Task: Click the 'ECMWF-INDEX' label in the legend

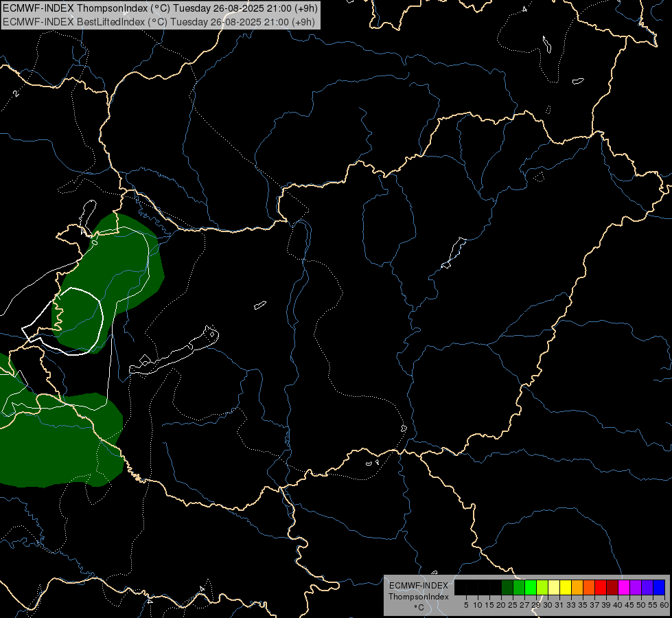Action: pos(419,586)
